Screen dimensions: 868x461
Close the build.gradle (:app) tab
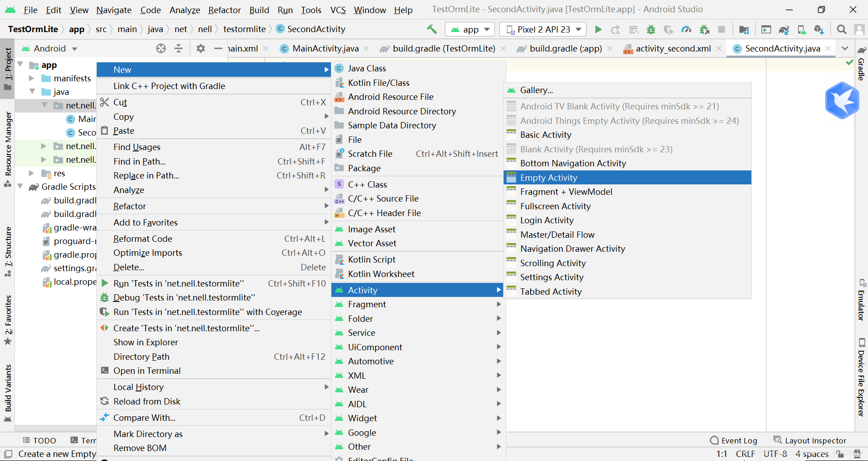(610, 48)
